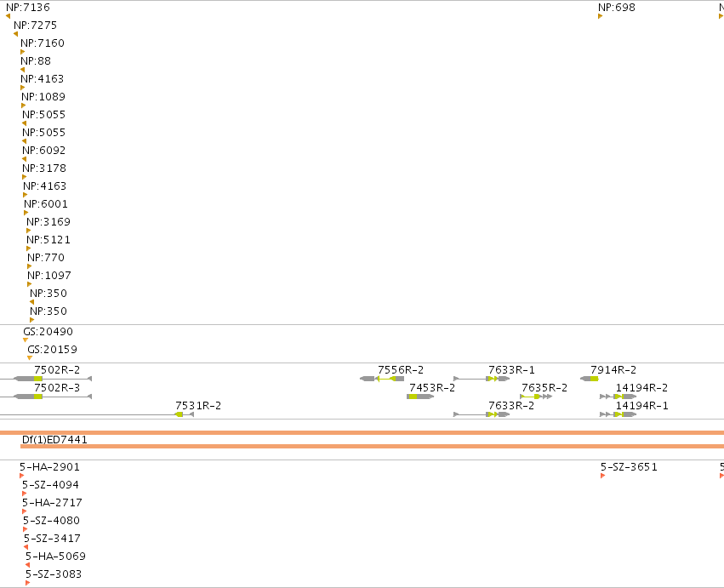
Task: Select the 5-SZ-3651 label
Action: pos(629,467)
